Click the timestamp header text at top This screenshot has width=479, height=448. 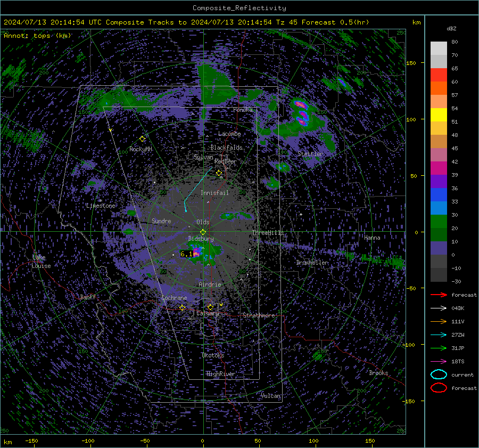[186, 22]
